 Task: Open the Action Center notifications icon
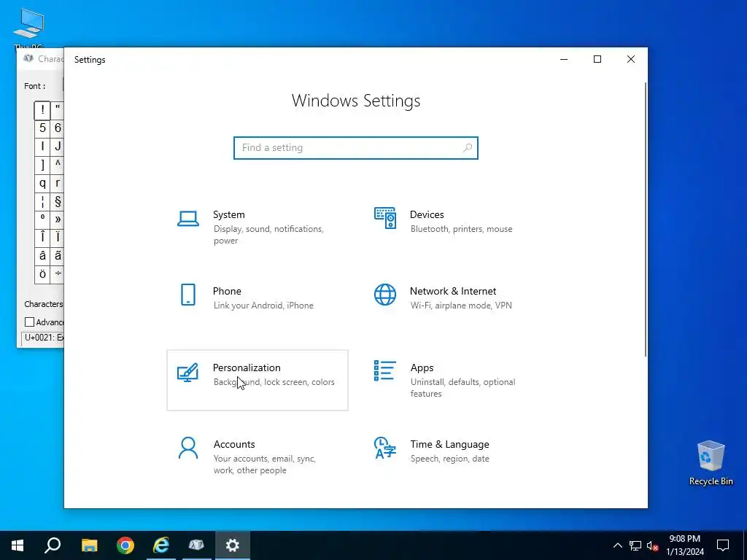(x=723, y=545)
